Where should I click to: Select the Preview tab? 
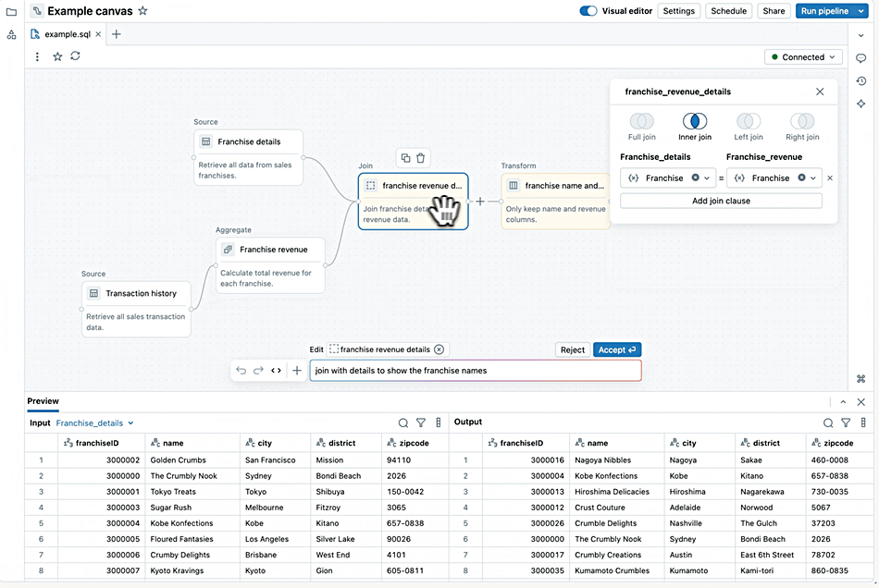pyautogui.click(x=43, y=401)
